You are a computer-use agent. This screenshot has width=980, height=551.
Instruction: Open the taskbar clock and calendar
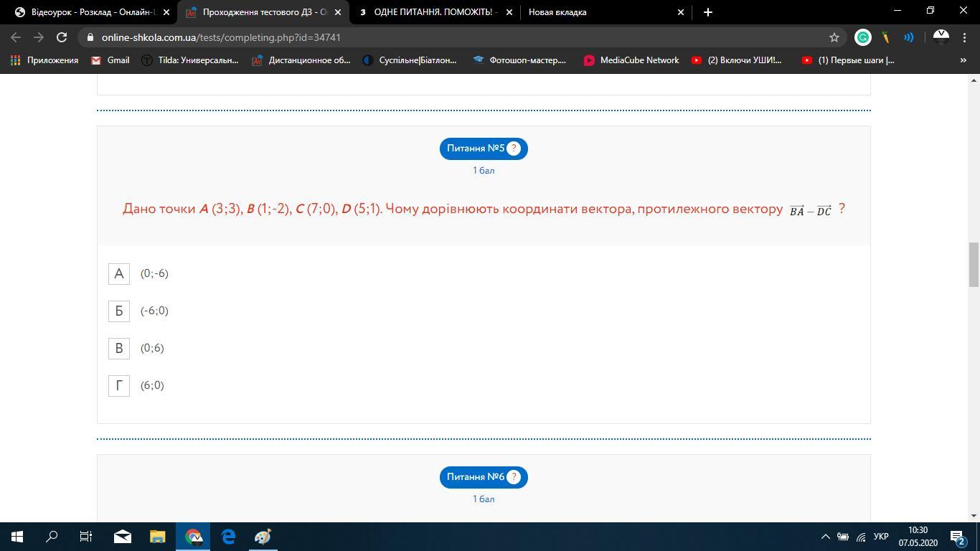point(918,537)
